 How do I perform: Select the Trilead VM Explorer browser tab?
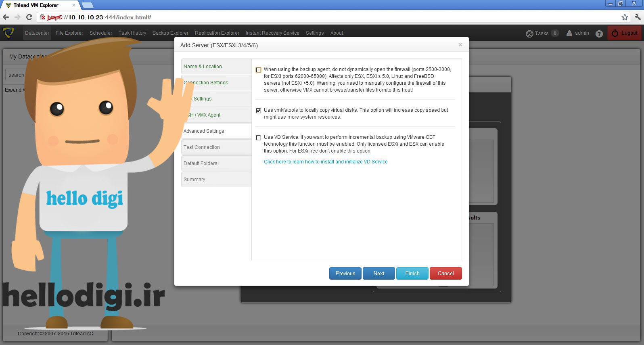(x=40, y=5)
